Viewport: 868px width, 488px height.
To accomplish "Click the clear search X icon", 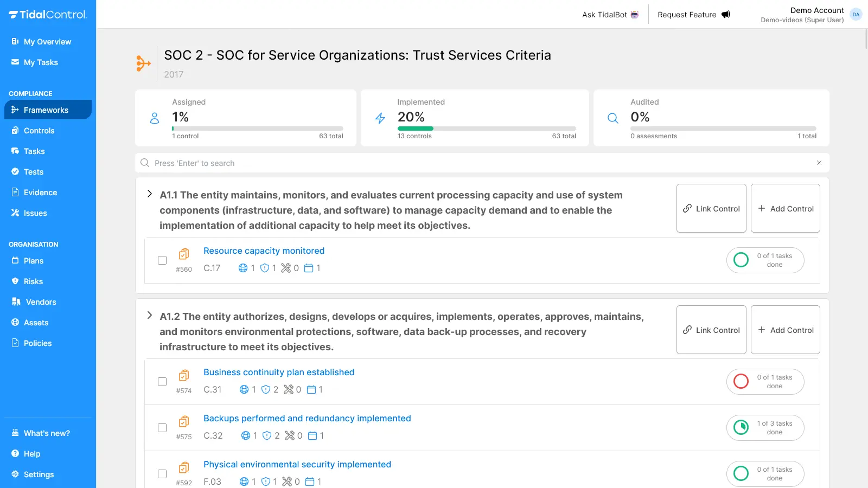I will (819, 163).
